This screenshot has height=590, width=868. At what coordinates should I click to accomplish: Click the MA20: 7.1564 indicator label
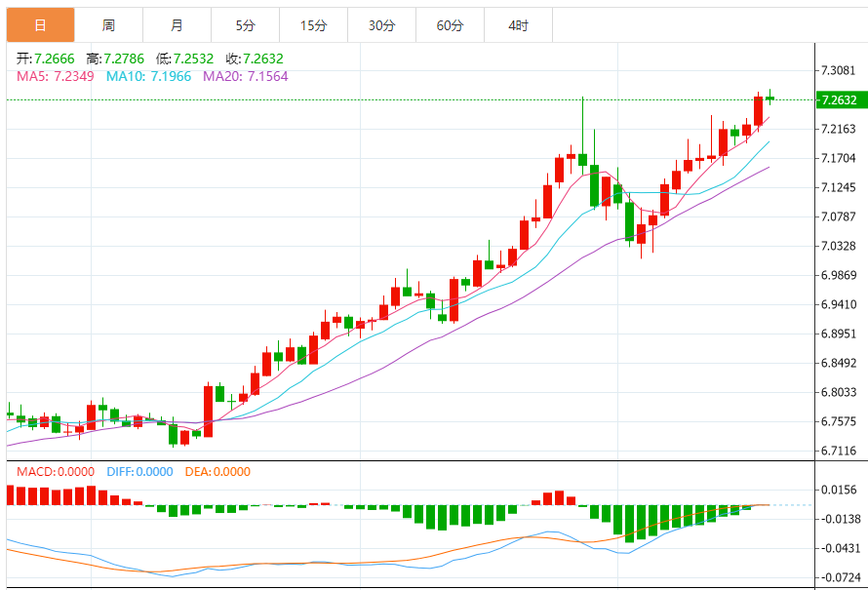tap(245, 76)
